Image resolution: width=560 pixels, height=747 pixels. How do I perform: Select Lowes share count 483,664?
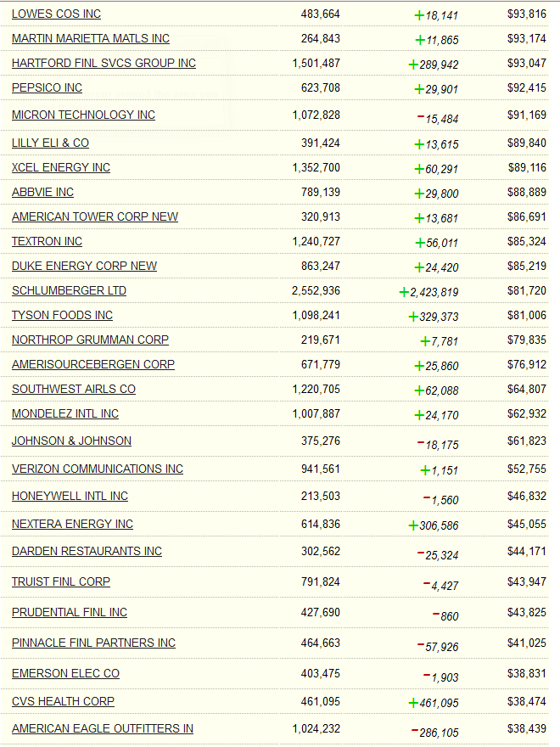[321, 14]
